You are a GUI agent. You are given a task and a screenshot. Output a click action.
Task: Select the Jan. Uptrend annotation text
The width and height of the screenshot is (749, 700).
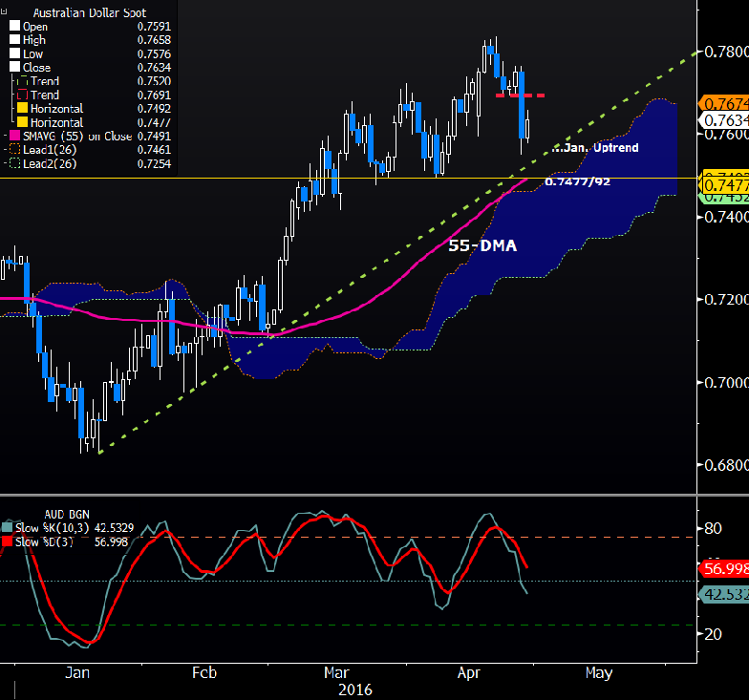point(595,148)
